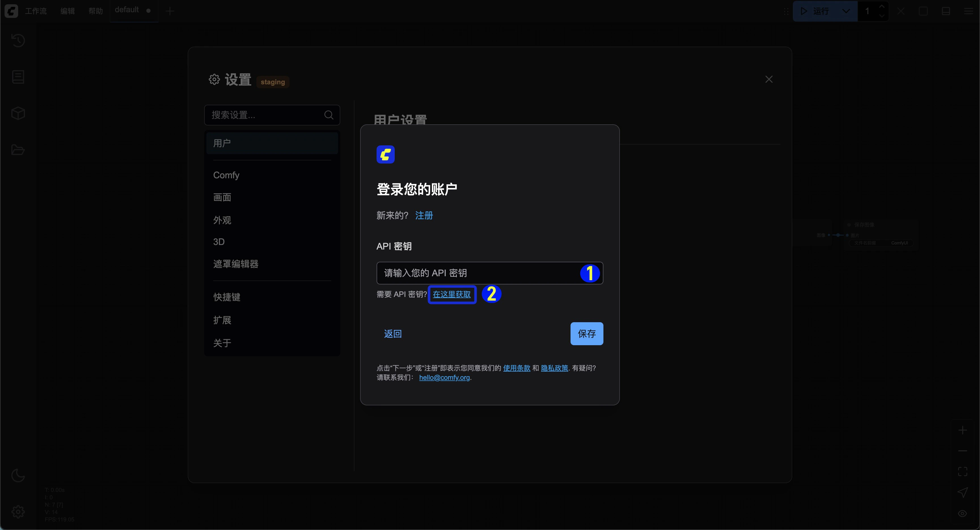Open the node library sidebar
This screenshot has height=530, width=980.
pyautogui.click(x=18, y=113)
